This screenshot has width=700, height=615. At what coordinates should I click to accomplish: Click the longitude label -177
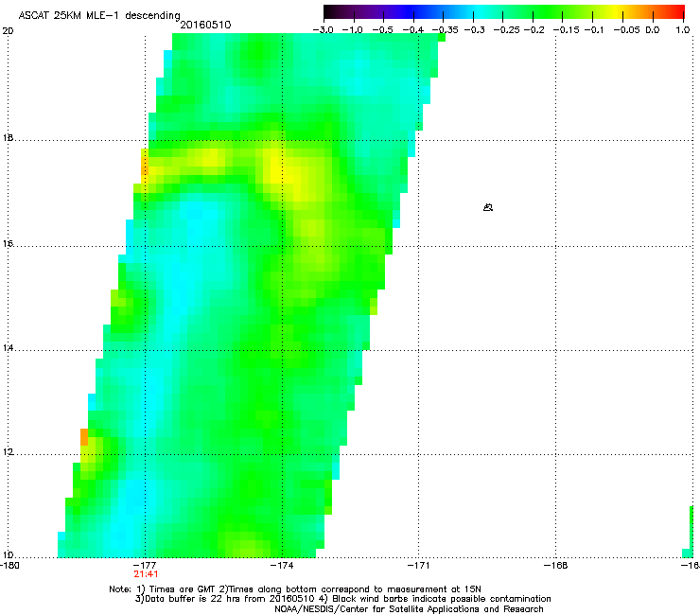pyautogui.click(x=145, y=566)
